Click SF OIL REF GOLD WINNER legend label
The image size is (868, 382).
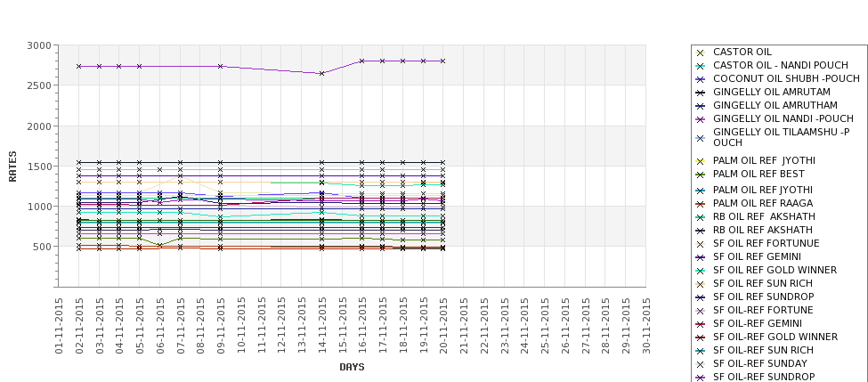(775, 270)
